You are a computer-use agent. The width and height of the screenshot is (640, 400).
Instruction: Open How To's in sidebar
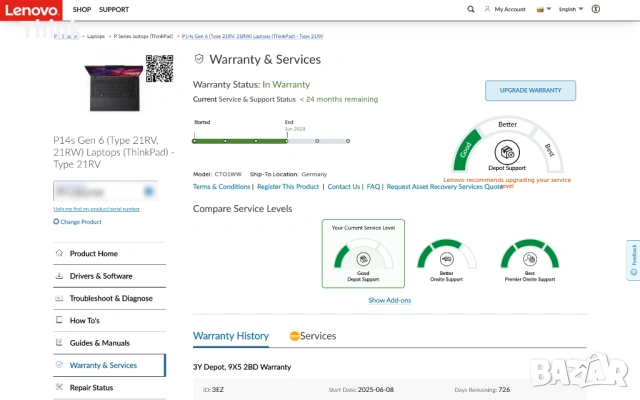coord(109,320)
